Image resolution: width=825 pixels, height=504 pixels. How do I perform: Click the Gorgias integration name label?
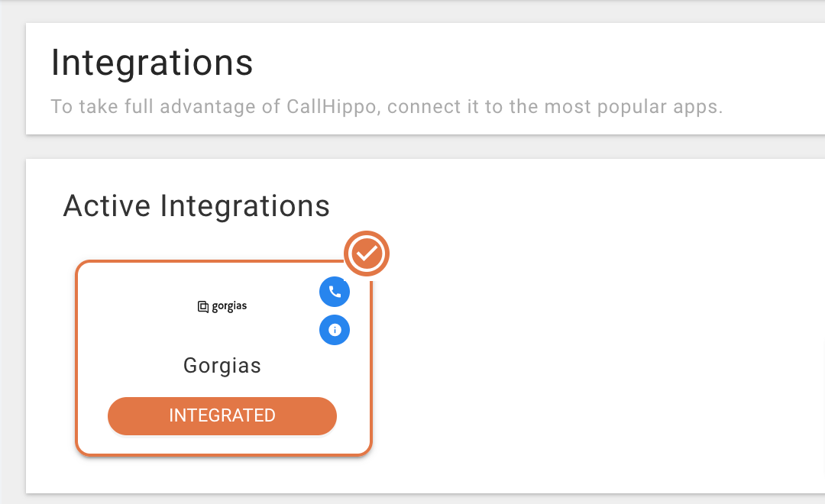click(x=222, y=365)
